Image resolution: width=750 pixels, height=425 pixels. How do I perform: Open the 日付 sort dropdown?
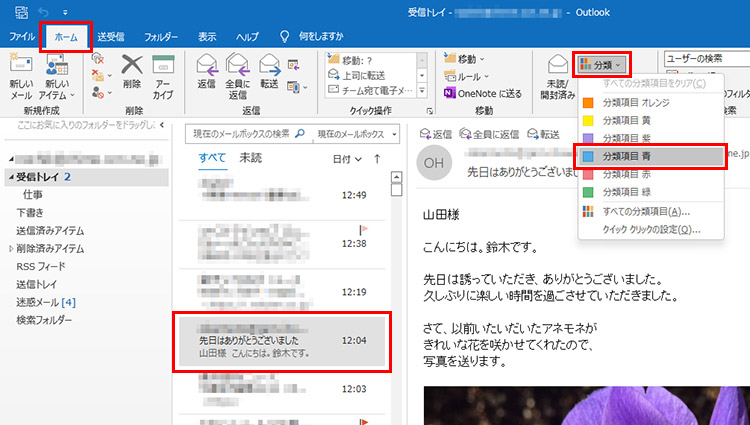346,159
